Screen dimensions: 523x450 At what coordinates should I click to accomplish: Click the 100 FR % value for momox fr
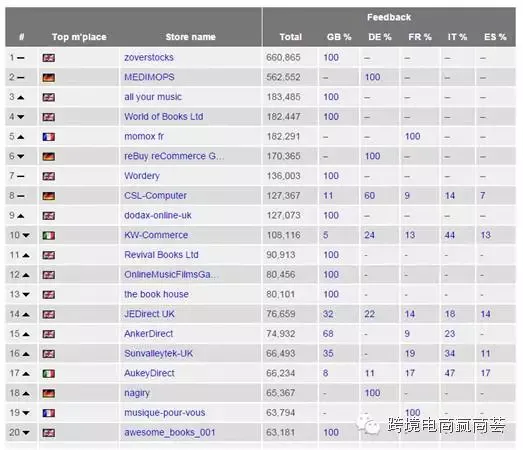pyautogui.click(x=412, y=136)
